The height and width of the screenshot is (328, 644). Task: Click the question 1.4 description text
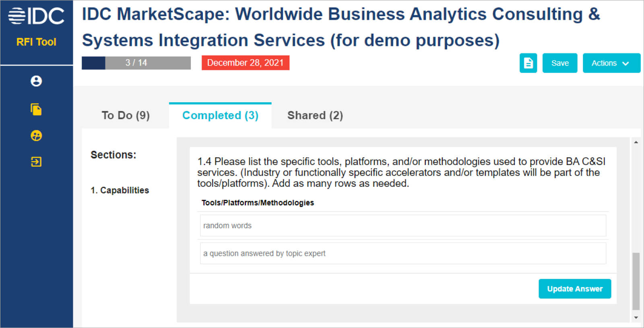tap(401, 173)
